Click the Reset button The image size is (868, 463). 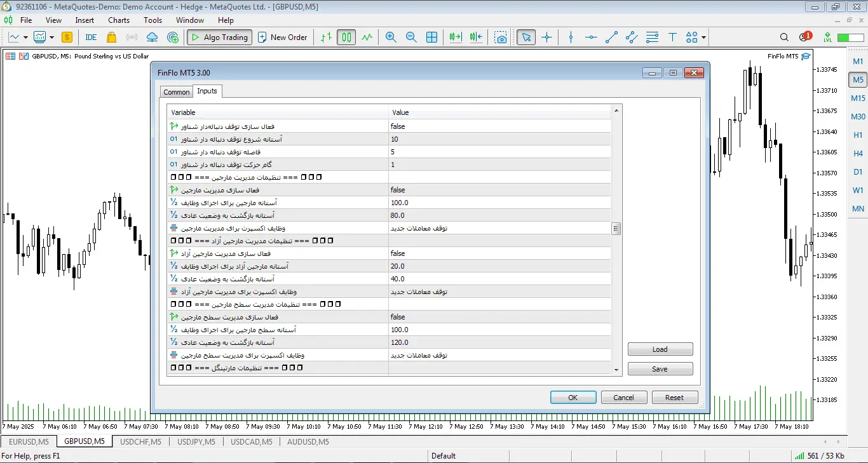(675, 398)
